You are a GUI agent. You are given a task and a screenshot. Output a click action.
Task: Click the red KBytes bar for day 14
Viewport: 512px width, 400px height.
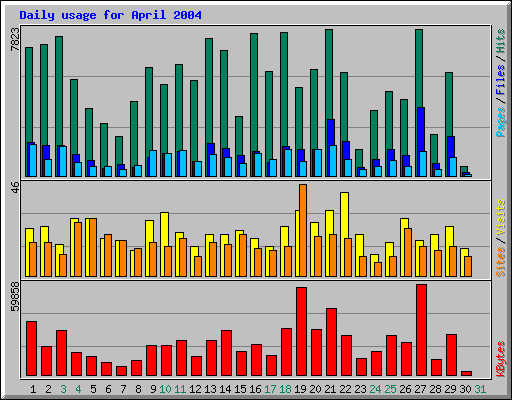pos(226,353)
